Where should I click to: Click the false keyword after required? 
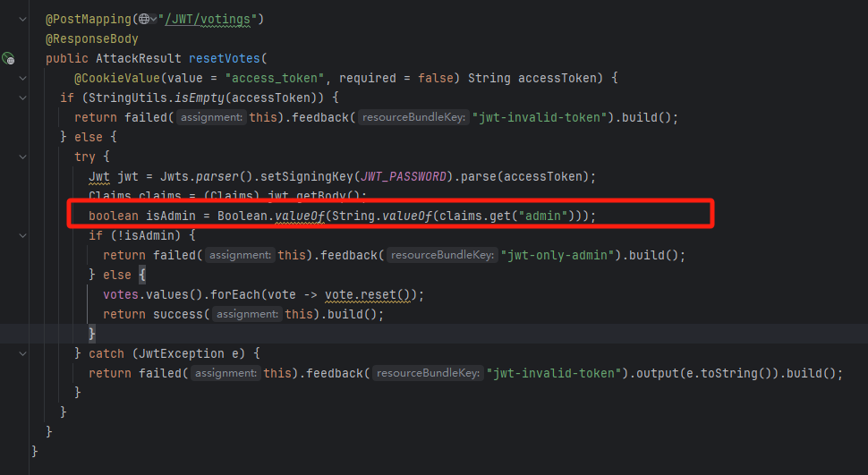pyautogui.click(x=435, y=78)
